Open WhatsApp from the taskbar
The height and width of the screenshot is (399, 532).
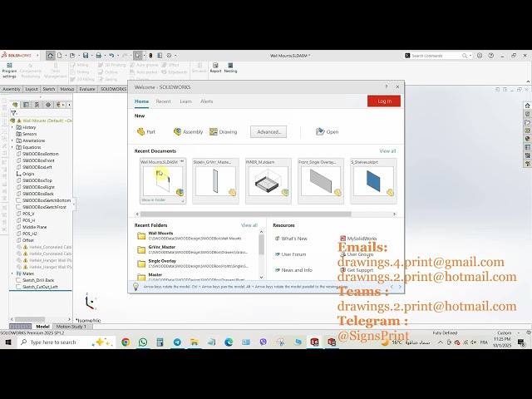143,342
